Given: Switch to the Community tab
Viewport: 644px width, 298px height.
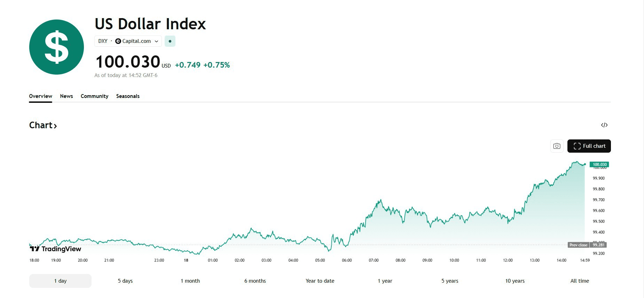Looking at the screenshot, I should pyautogui.click(x=94, y=96).
